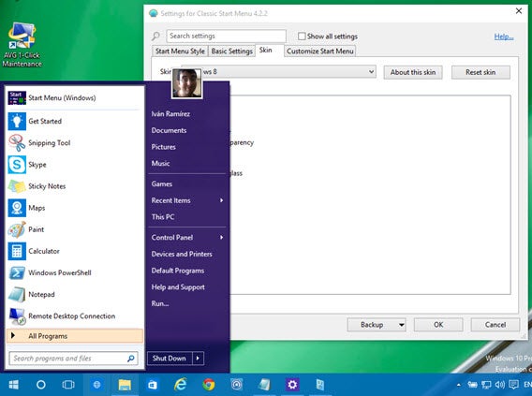
Task: Click the Reset skin button
Action: pos(480,72)
